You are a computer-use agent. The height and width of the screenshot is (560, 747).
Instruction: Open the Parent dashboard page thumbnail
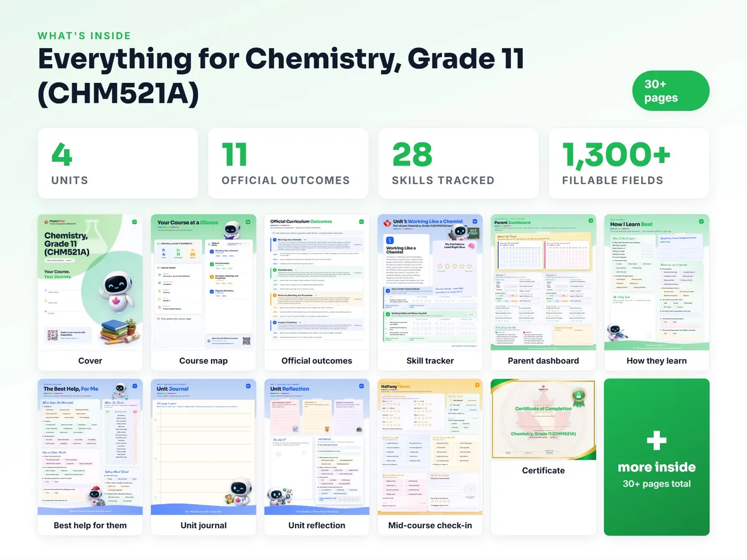[x=543, y=282]
